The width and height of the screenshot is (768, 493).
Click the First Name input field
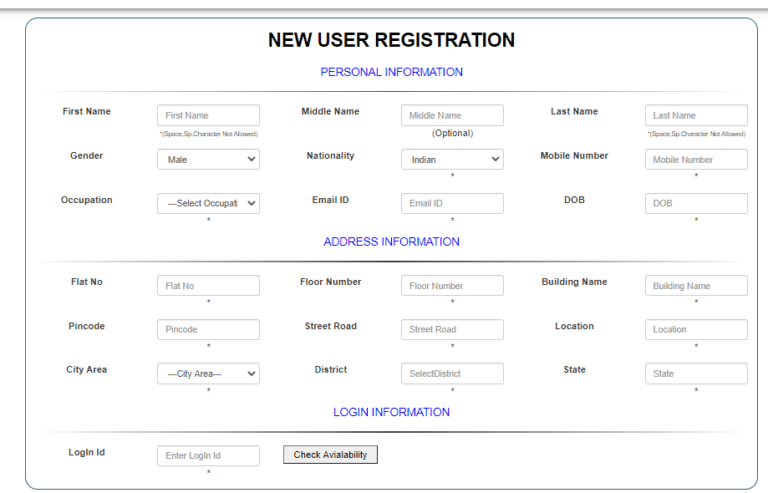tap(208, 116)
